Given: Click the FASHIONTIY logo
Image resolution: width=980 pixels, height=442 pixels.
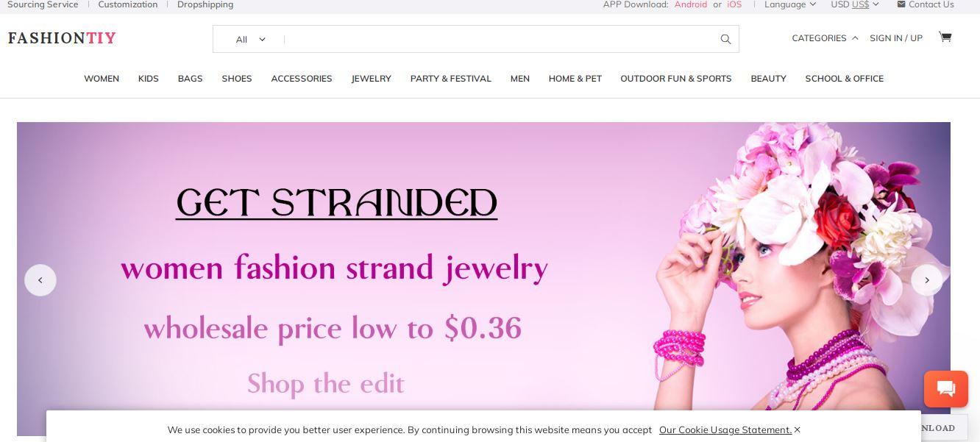Looking at the screenshot, I should click(x=62, y=38).
